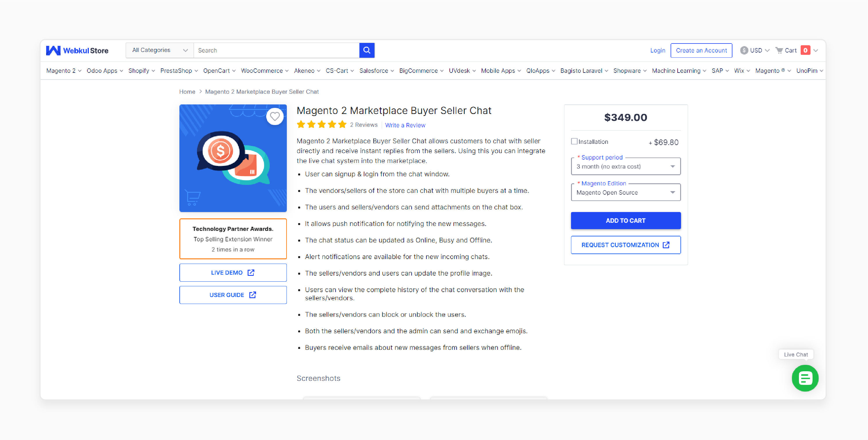Click the LIVE DEMO external link icon
Image resolution: width=868 pixels, height=440 pixels.
(252, 273)
